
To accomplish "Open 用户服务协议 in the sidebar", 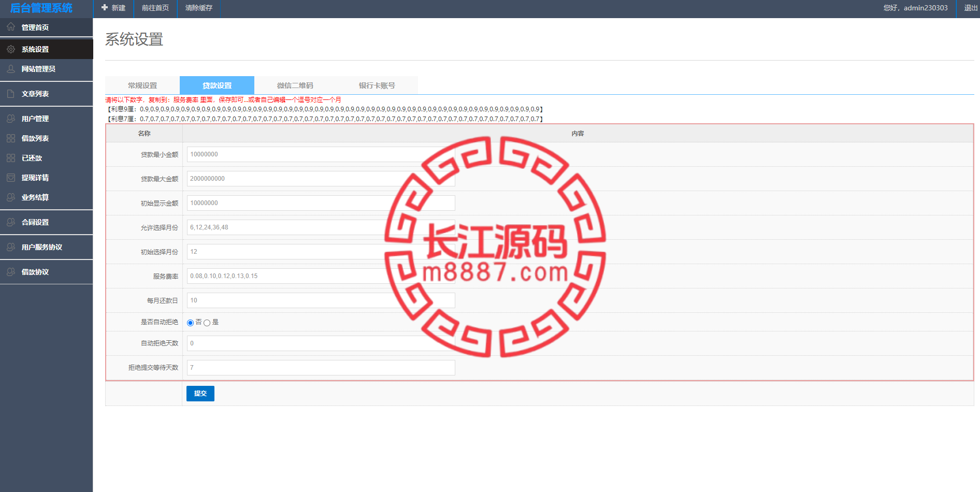I will pos(47,247).
